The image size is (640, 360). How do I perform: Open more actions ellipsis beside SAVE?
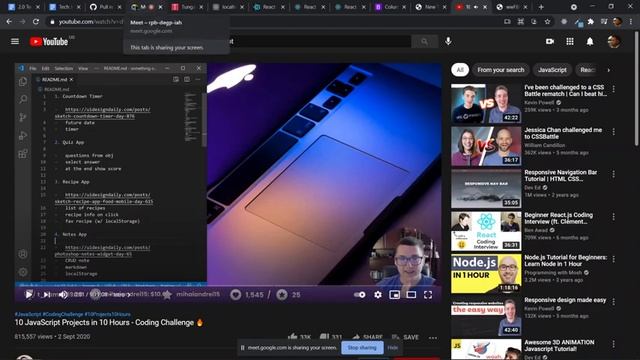click(x=433, y=338)
